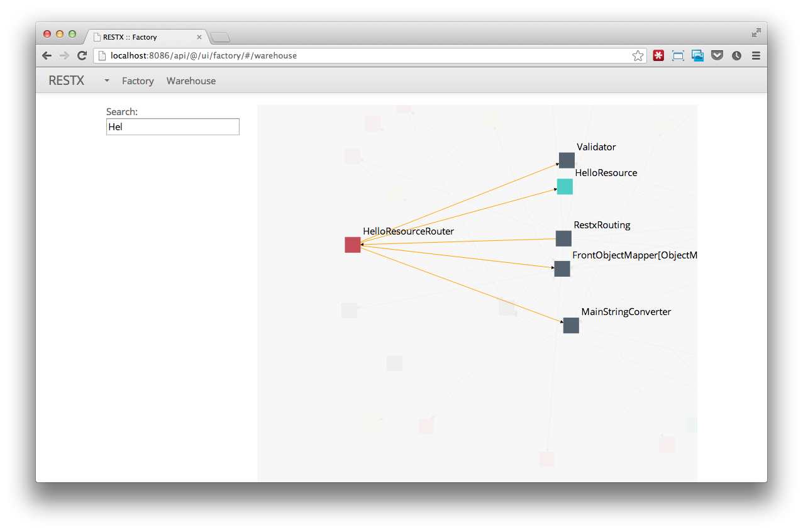The image size is (803, 532).
Task: Click the red HelloResourceRouter node square
Action: [352, 245]
